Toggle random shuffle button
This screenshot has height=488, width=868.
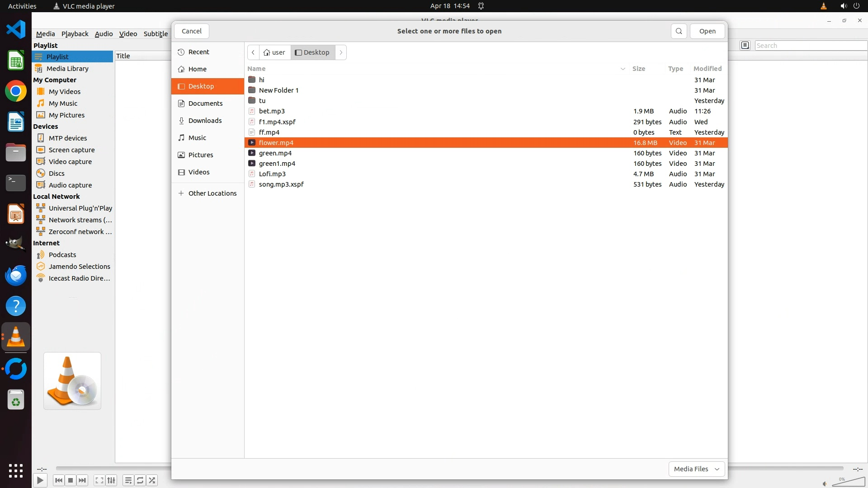[152, 480]
